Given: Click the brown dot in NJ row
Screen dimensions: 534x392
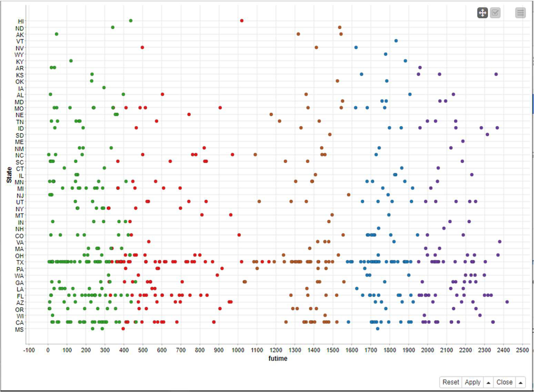Looking at the screenshot, I should (349, 195).
